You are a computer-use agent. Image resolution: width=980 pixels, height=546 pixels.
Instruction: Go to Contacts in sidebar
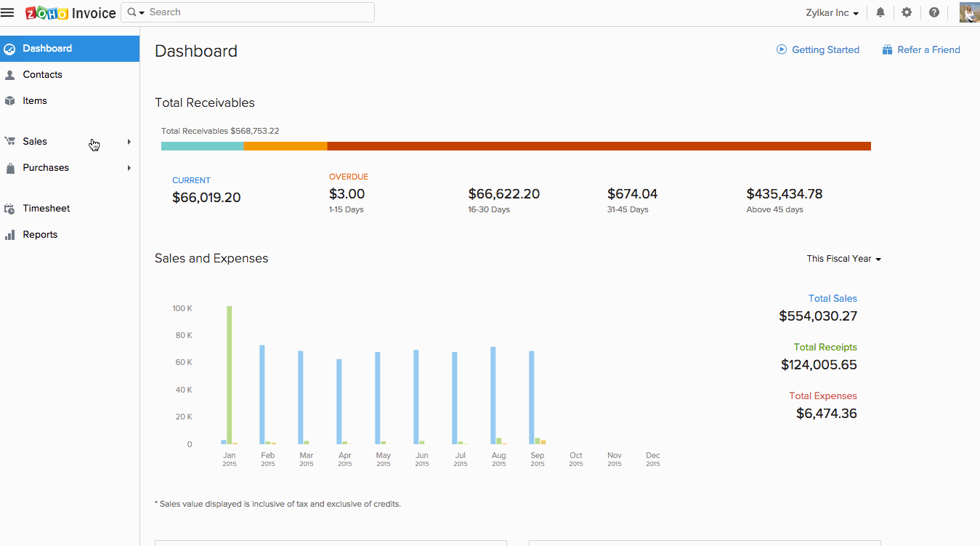click(x=42, y=75)
